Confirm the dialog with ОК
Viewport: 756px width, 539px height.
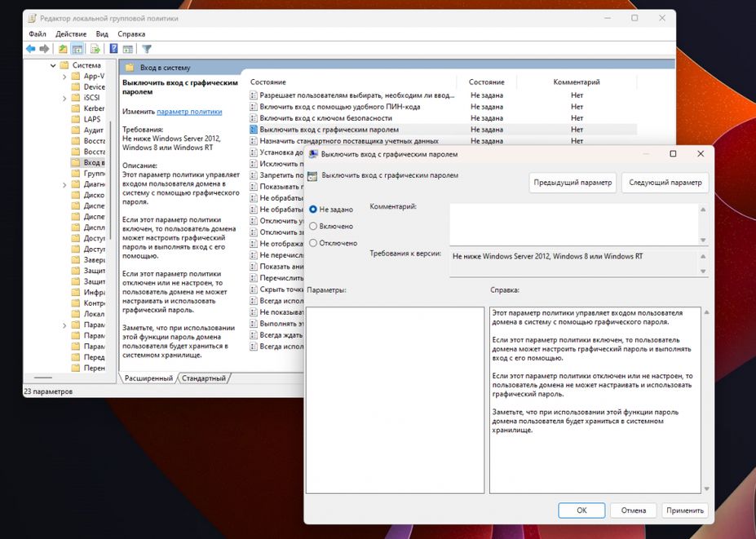[581, 510]
